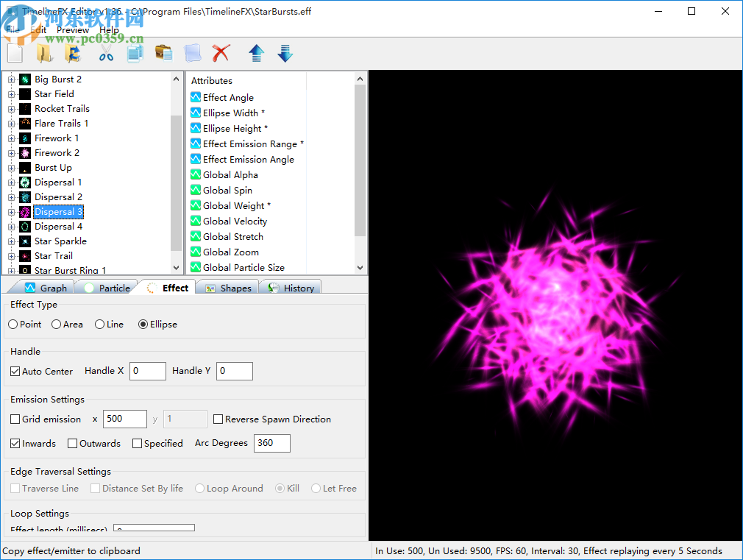Adjust the Effect length slider
This screenshot has height=560, width=743.
pos(154,528)
